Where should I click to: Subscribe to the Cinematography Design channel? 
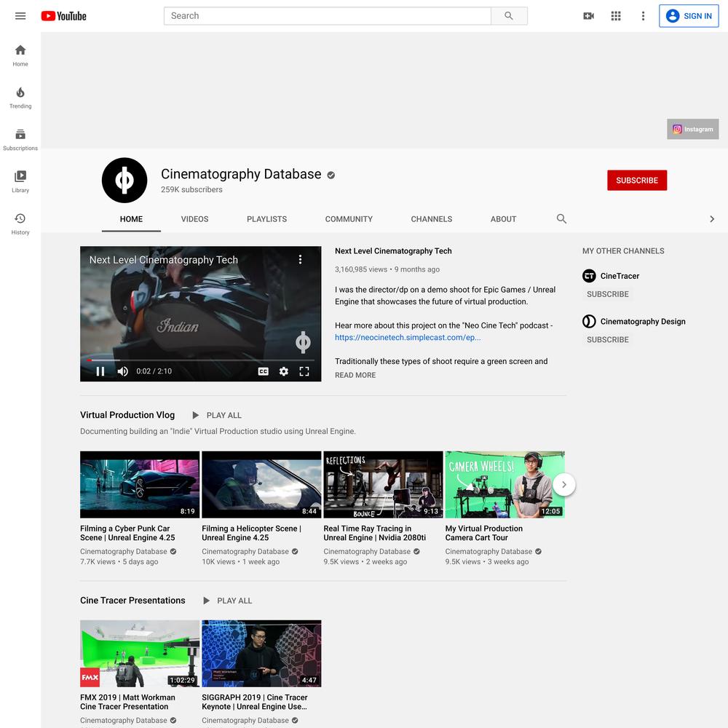608,340
